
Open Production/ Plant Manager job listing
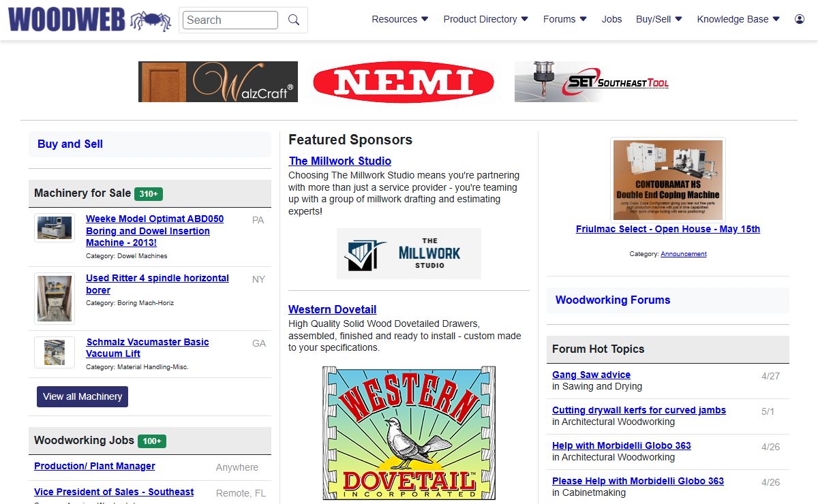[x=95, y=466]
